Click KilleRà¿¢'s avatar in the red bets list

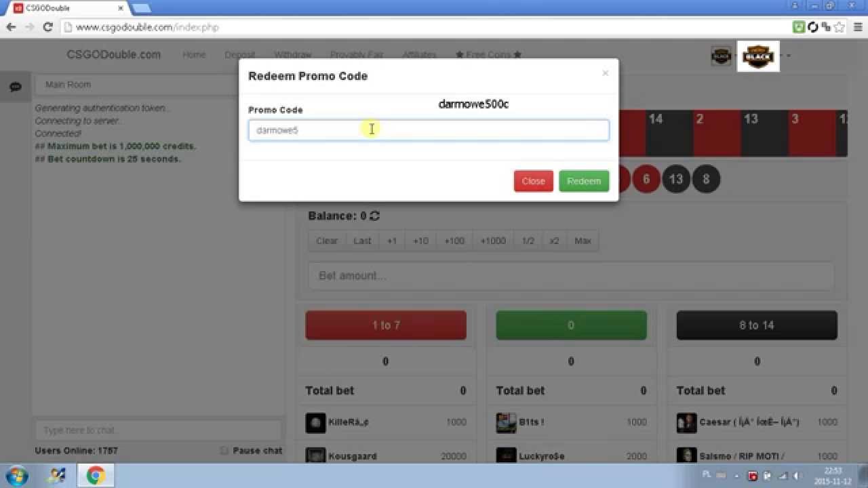point(315,422)
